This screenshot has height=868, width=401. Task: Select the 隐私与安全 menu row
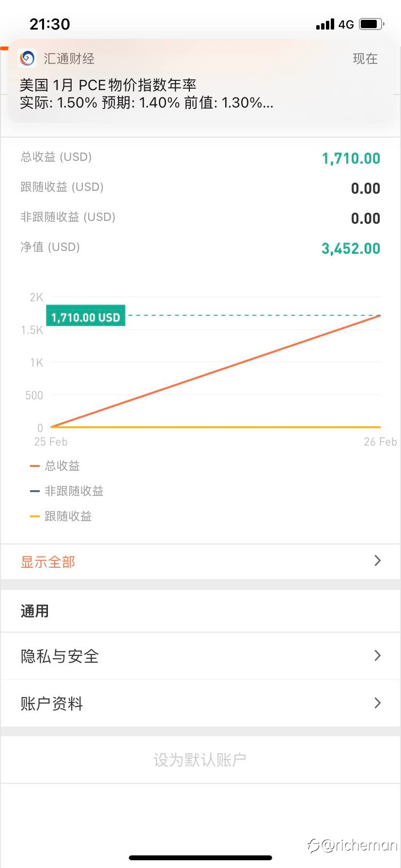(x=200, y=656)
